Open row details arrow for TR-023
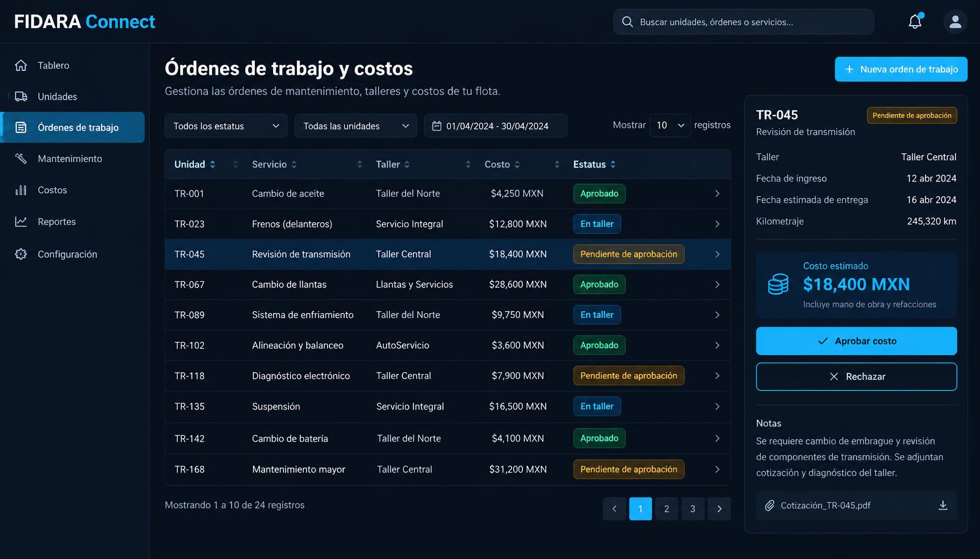980x559 pixels. 717,224
